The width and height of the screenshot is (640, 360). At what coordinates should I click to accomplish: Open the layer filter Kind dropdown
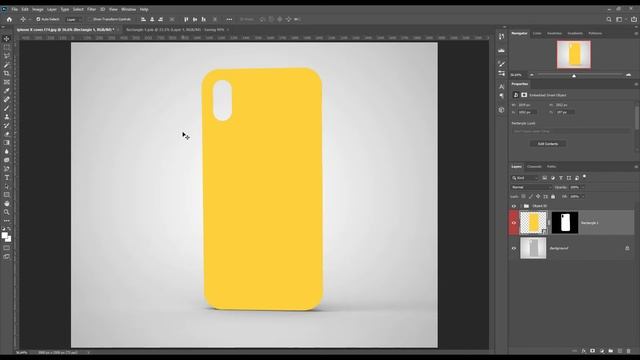click(x=525, y=178)
